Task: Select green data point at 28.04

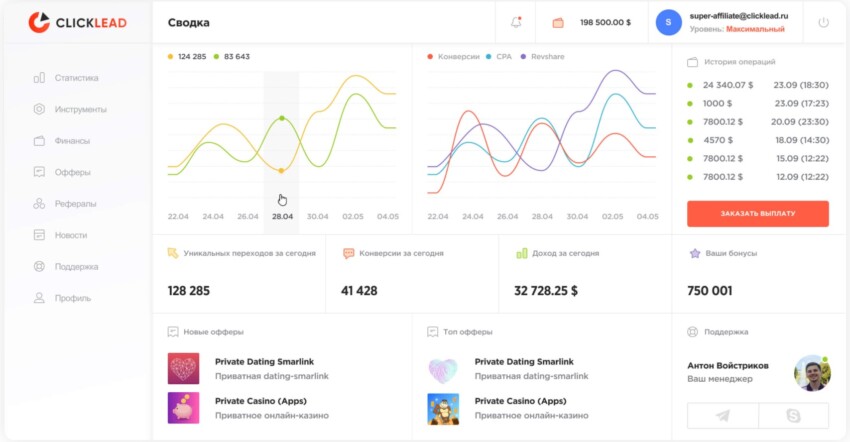Action: 282,118
